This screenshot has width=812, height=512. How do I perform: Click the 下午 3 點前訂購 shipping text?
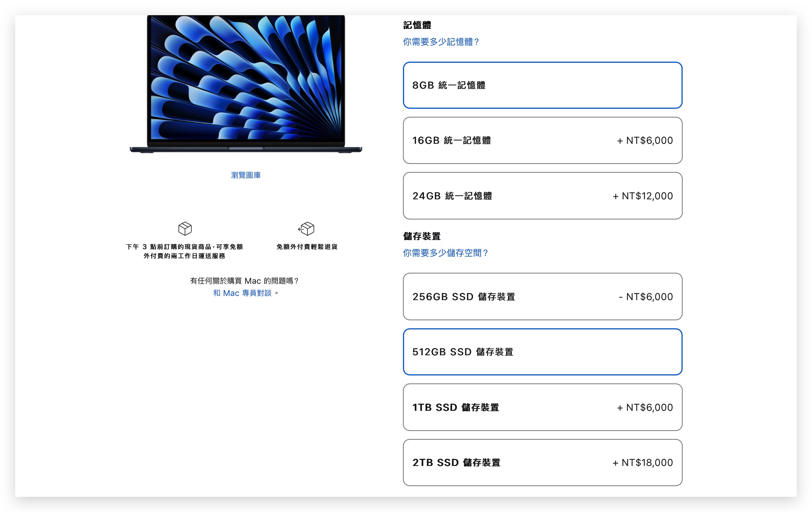click(185, 251)
